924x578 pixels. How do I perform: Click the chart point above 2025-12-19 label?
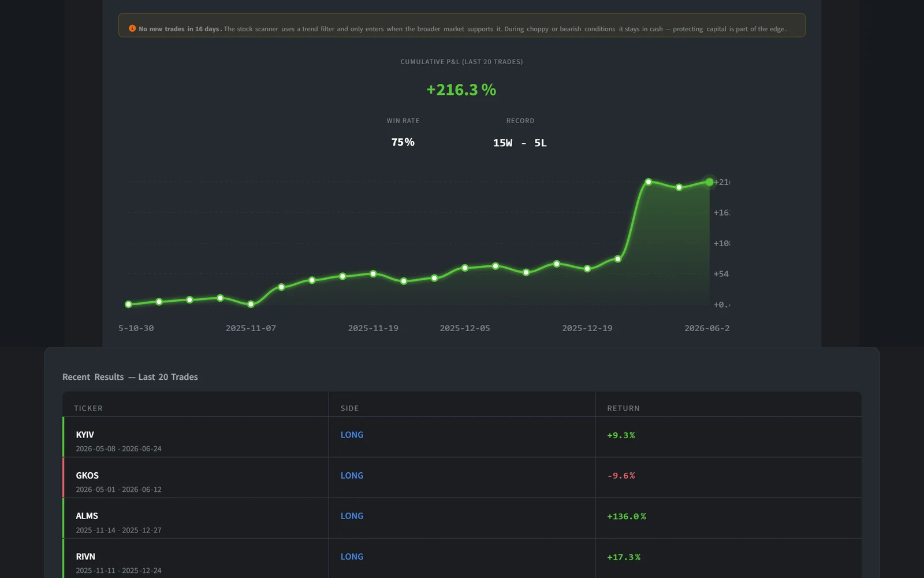pyautogui.click(x=587, y=269)
